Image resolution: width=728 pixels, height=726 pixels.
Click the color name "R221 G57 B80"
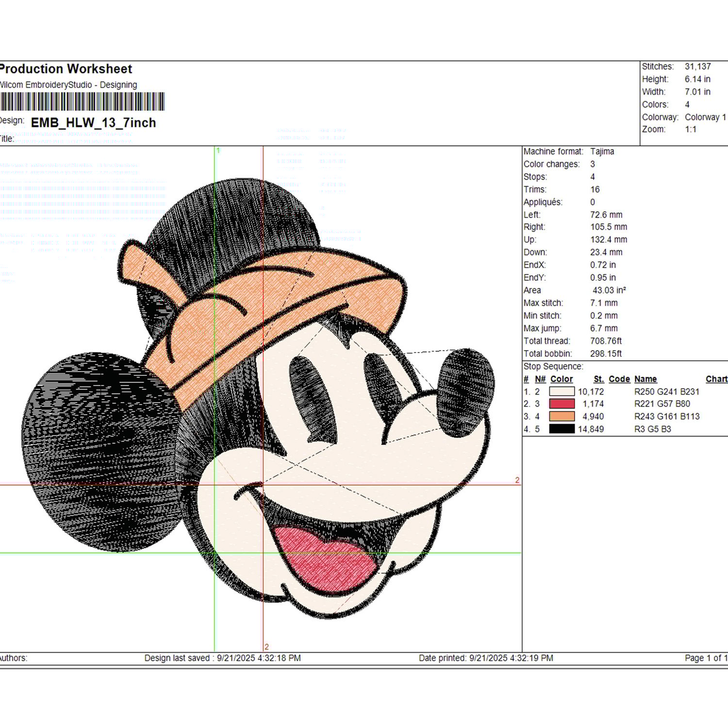pyautogui.click(x=662, y=404)
